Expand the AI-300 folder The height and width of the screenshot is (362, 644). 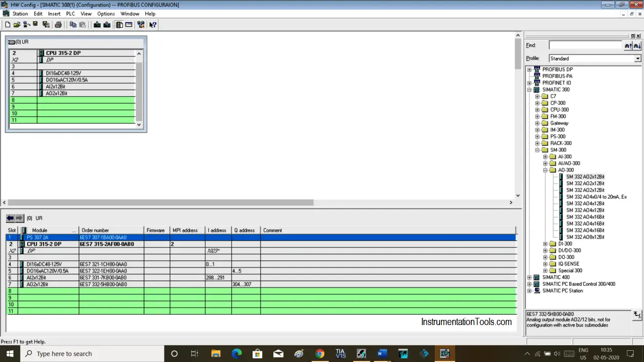click(x=546, y=157)
